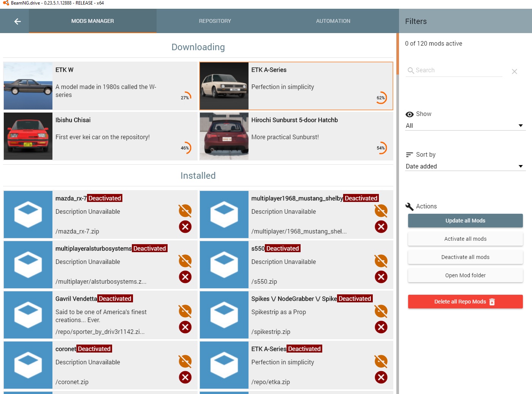The width and height of the screenshot is (532, 394).
Task: Click the mazda_rx-7 package box icon
Action: [x=28, y=214]
